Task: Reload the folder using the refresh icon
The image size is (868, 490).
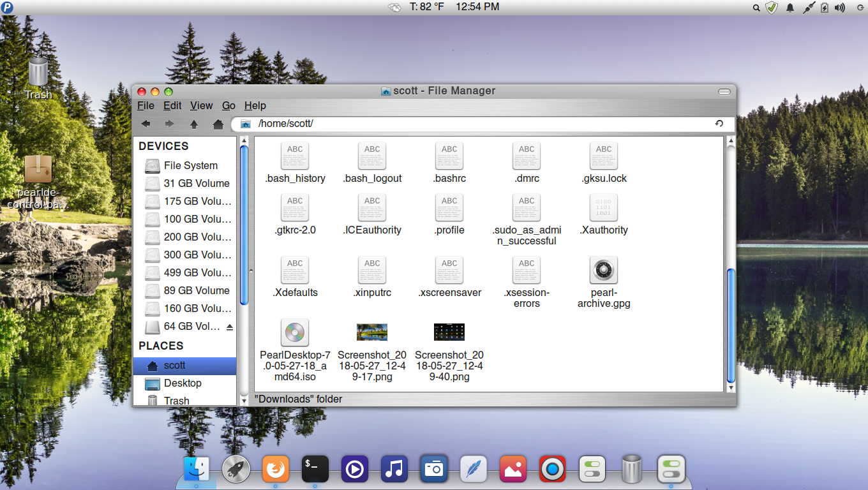Action: tap(719, 124)
